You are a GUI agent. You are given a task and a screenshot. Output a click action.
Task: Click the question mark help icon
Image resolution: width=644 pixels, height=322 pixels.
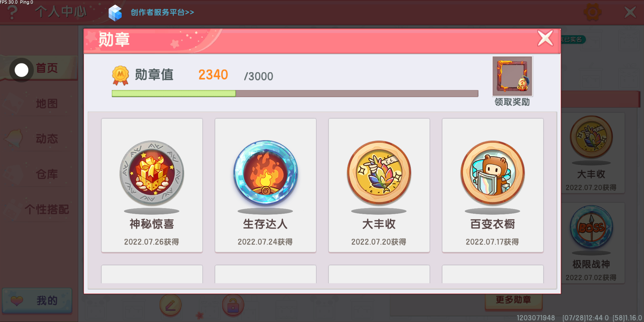(12, 12)
